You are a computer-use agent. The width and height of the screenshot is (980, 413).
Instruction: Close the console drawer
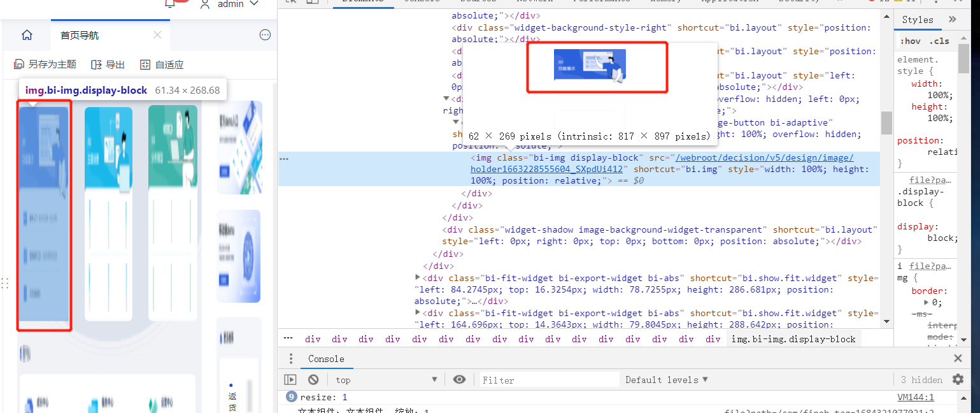point(958,359)
